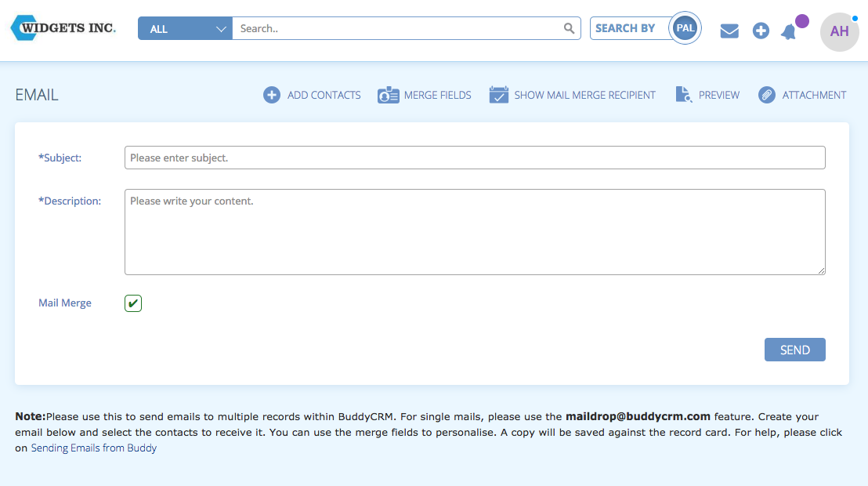Click the PAL circle icon
The image size is (868, 486).
[685, 27]
